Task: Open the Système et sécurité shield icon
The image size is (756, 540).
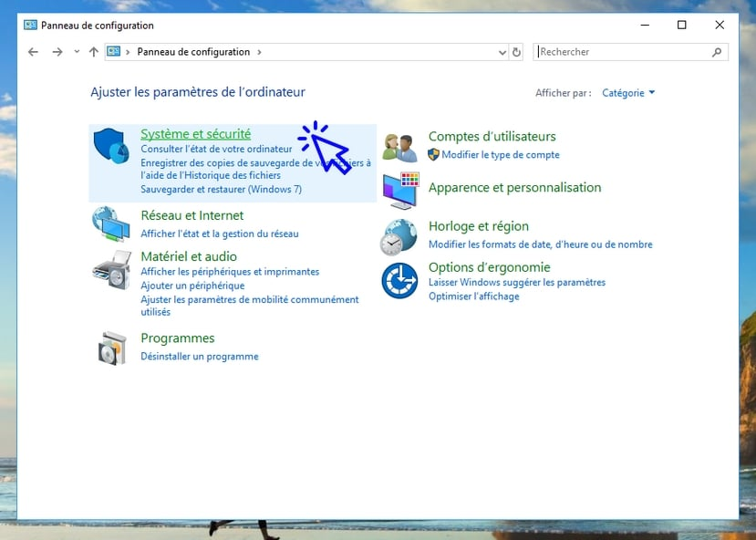Action: coord(111,146)
